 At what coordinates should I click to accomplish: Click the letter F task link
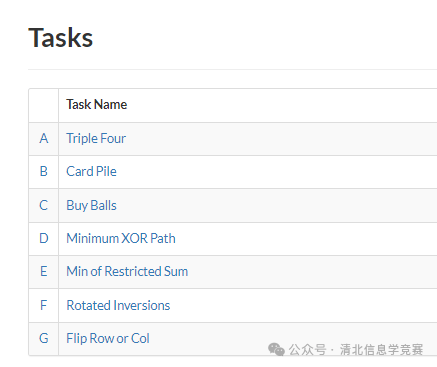44,305
